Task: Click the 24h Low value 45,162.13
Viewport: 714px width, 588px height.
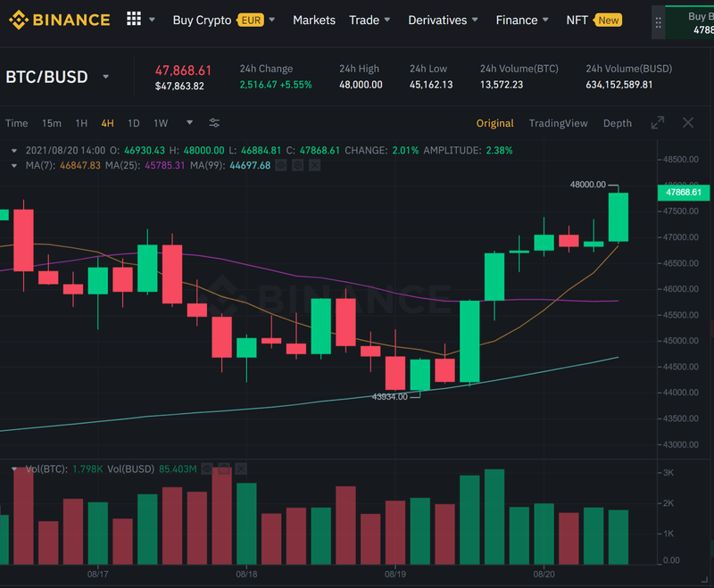Action: [431, 85]
